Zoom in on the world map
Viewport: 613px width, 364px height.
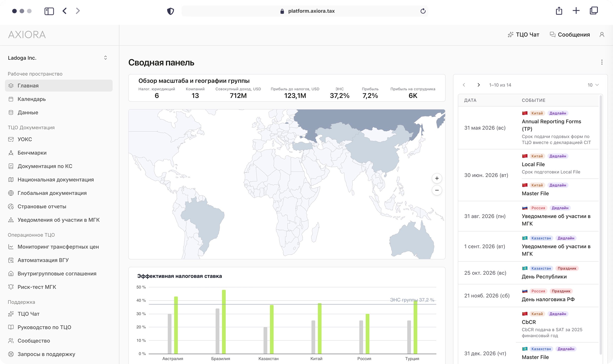point(437,178)
